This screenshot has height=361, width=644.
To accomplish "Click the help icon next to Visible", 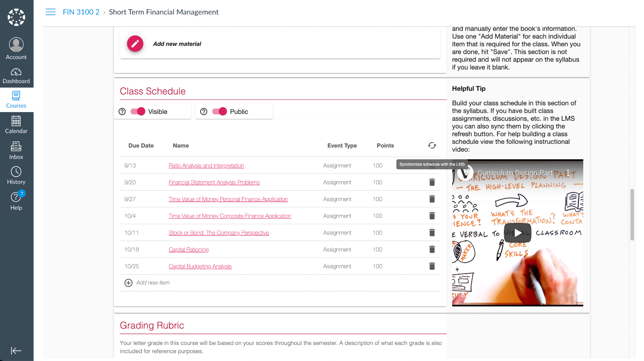I will point(122,112).
